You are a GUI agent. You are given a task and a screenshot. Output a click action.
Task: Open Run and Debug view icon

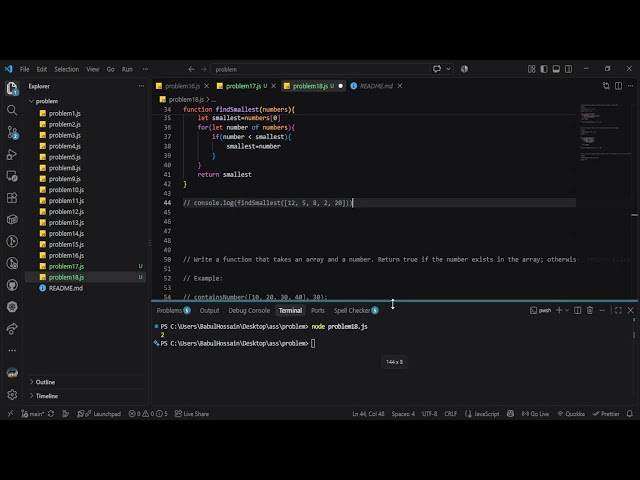pyautogui.click(x=12, y=154)
